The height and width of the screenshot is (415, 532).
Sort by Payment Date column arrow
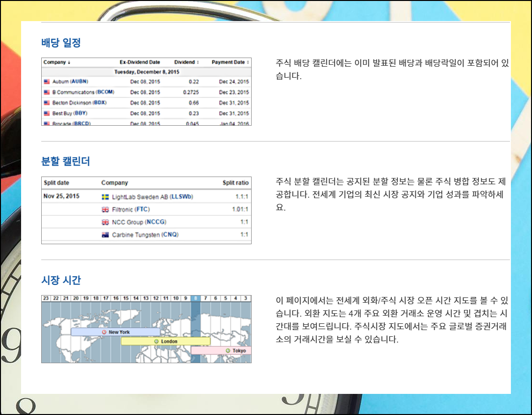248,62
